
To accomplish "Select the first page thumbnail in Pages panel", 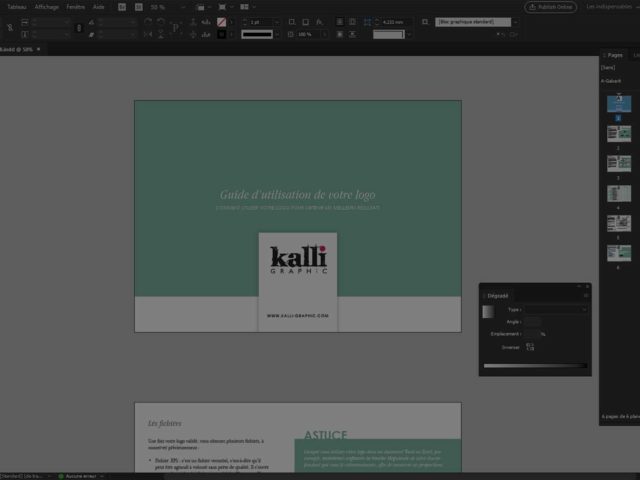I will pyautogui.click(x=618, y=103).
